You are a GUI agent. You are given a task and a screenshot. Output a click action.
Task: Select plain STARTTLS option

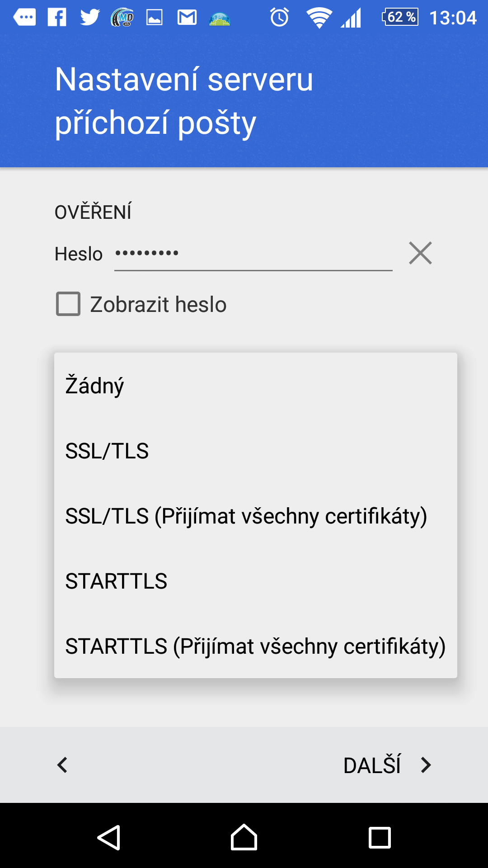255,581
